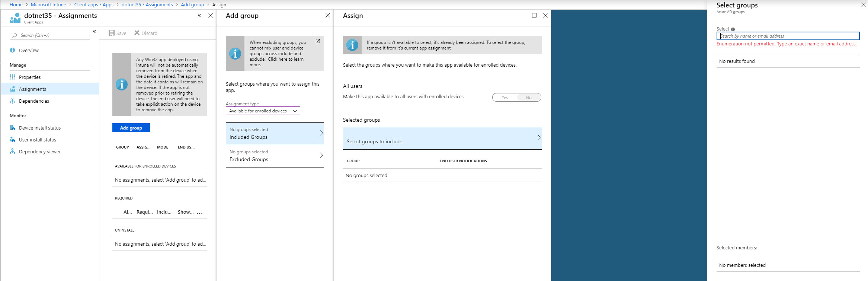Screen dimensions: 868x281
Task: Click END USER NOTIFICATIONS column header
Action: point(463,161)
